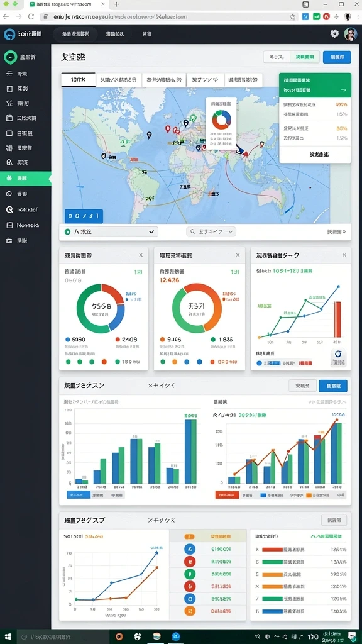Select the highlighted green sidebar menu item
This screenshot has height=644, width=362.
click(25, 179)
